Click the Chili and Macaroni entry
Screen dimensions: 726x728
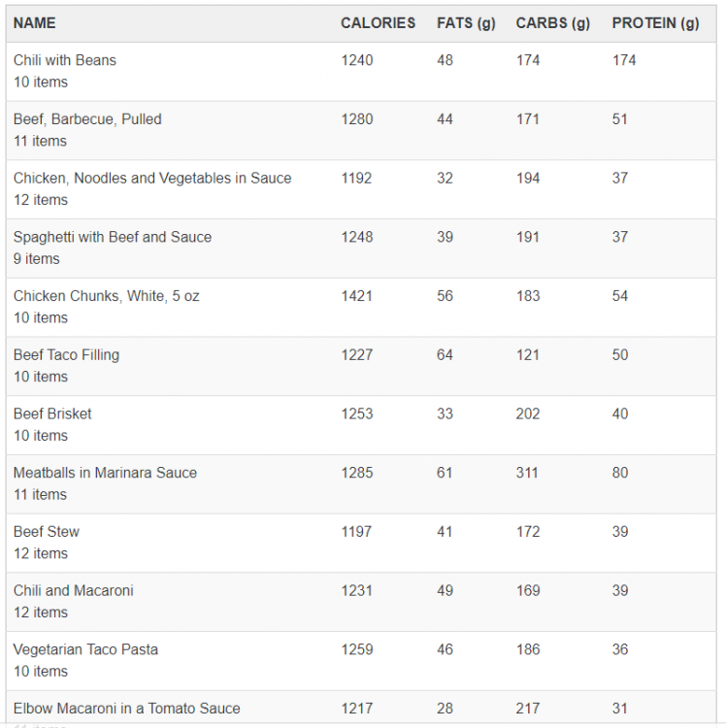(74, 591)
